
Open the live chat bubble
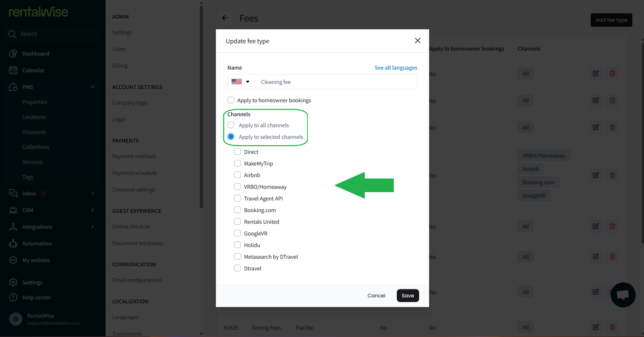coord(623,295)
